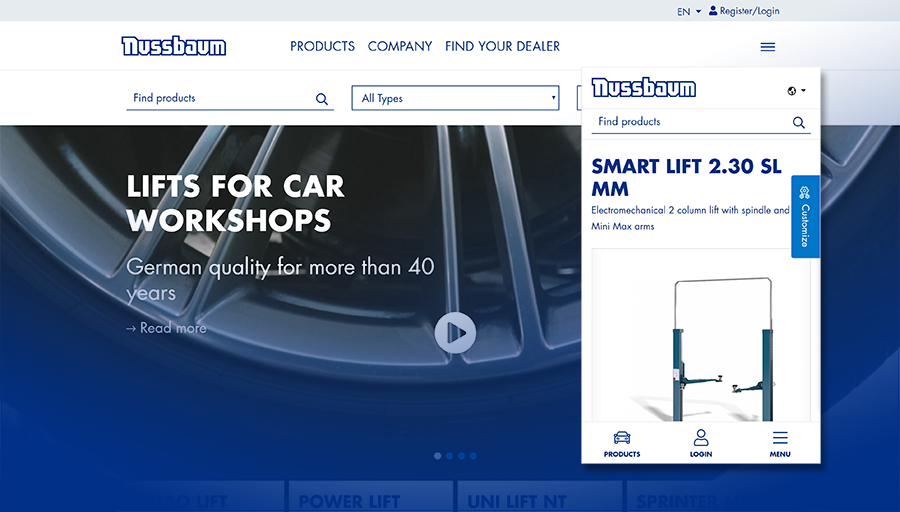Click the Electromechanical 2 column lift description
This screenshot has width=900, height=512.
coord(690,218)
